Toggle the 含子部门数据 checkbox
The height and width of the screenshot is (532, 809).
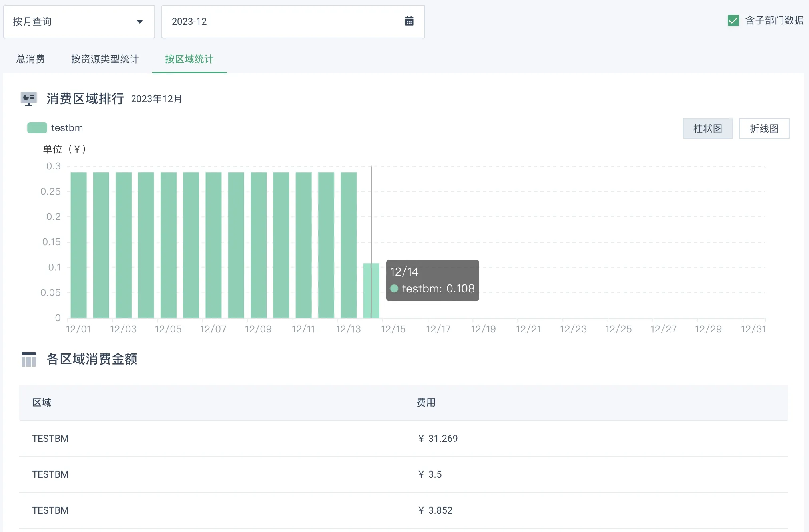733,20
